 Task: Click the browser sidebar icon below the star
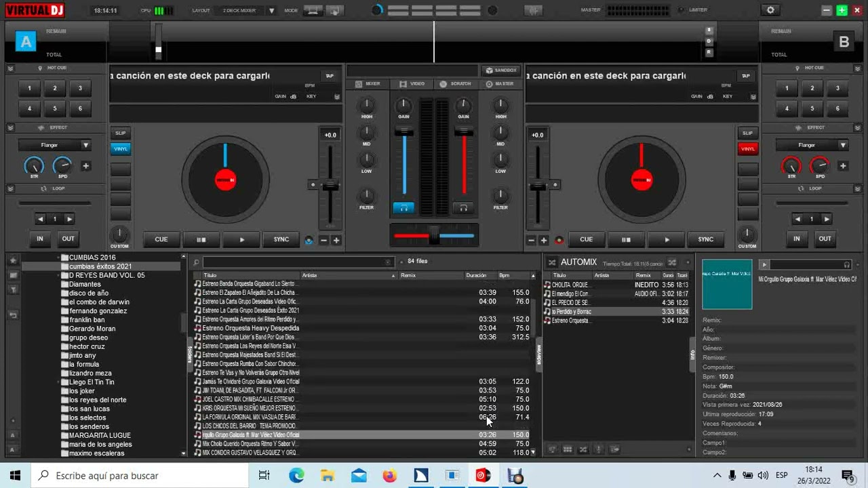(13, 275)
